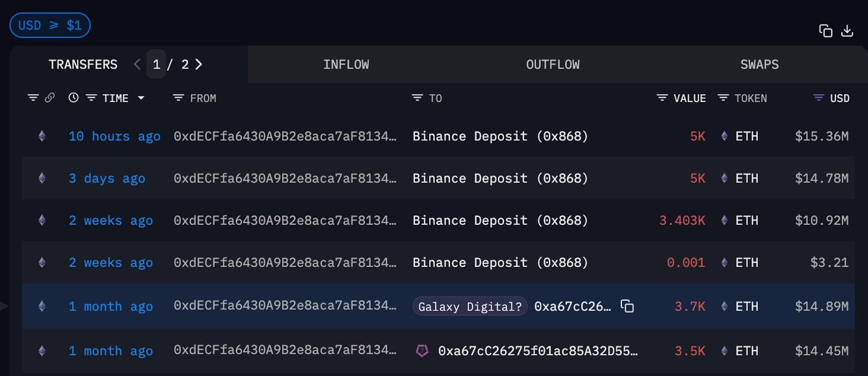868x376 pixels.
Task: Download the transfers data
Action: [847, 30]
